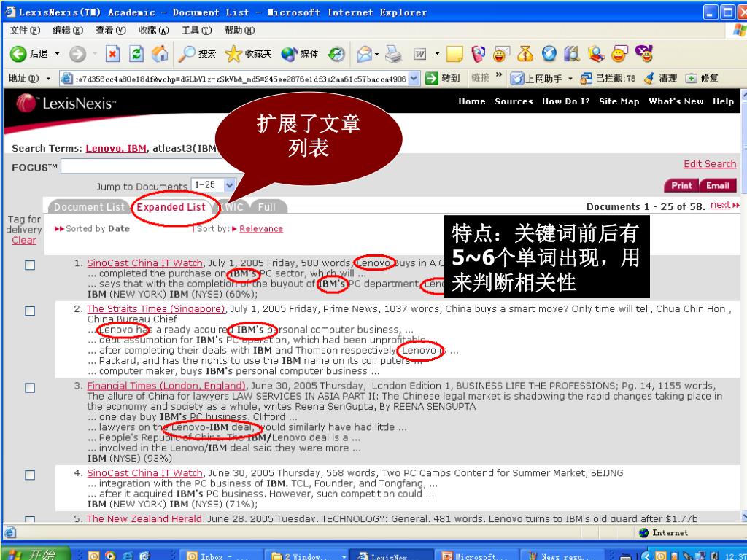747x560 pixels.
Task: Open the 帮助(H) menu
Action: click(x=239, y=31)
